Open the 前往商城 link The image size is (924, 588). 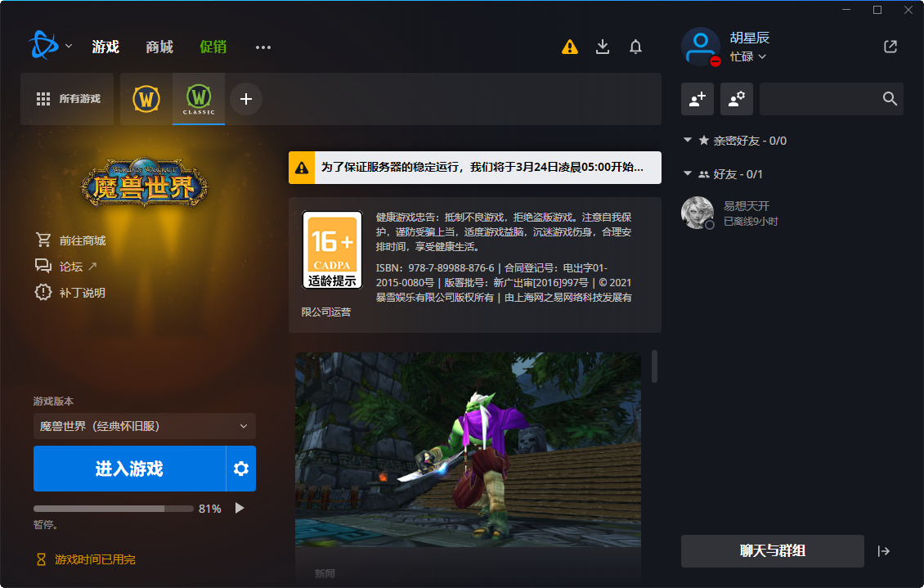pyautogui.click(x=83, y=240)
